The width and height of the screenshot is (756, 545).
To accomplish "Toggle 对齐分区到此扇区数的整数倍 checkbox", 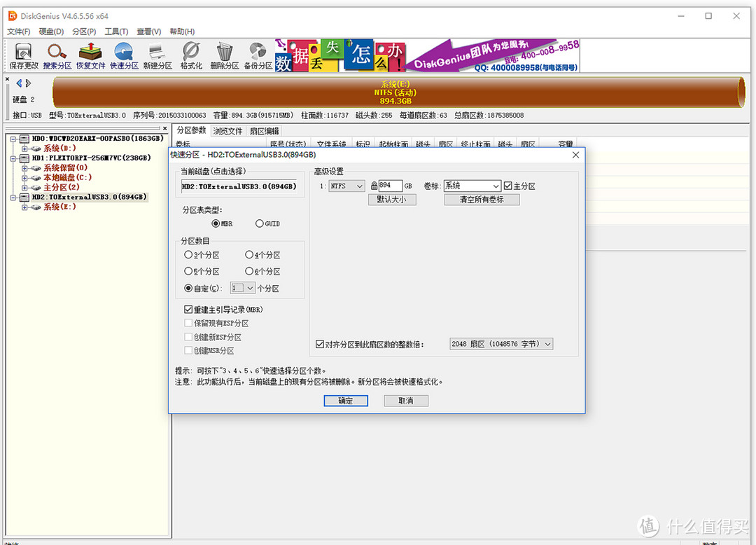I will (x=320, y=345).
